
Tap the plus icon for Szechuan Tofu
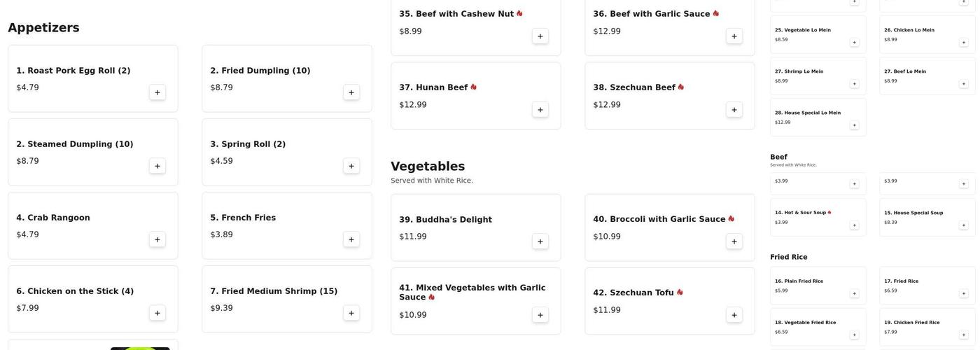coord(734,315)
